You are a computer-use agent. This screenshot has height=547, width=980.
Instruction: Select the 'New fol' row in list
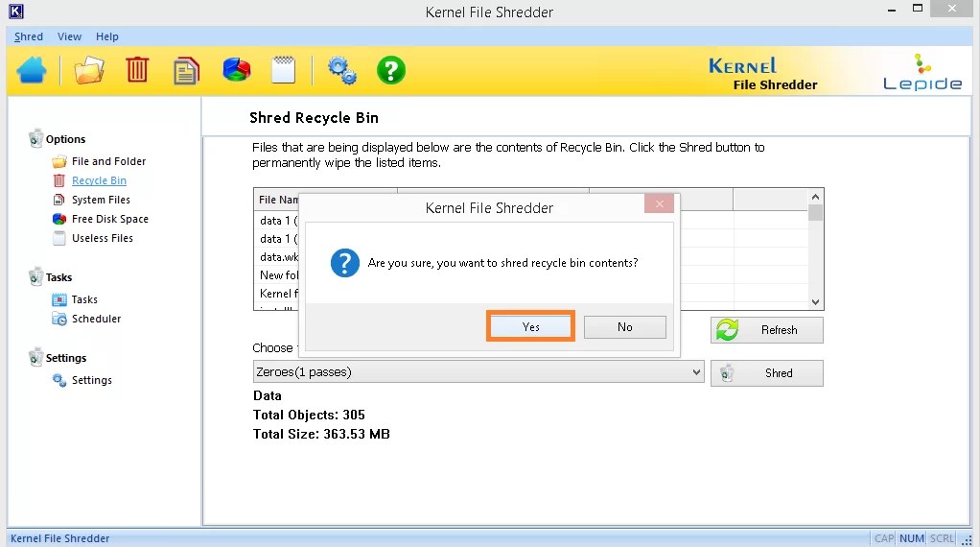[279, 275]
